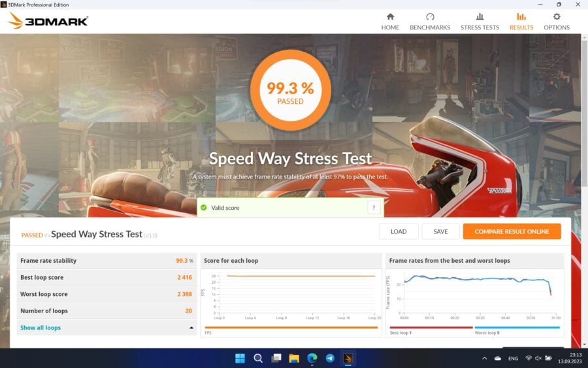Launch Microsoft Edge from the taskbar
588x368 pixels.
pos(312,358)
